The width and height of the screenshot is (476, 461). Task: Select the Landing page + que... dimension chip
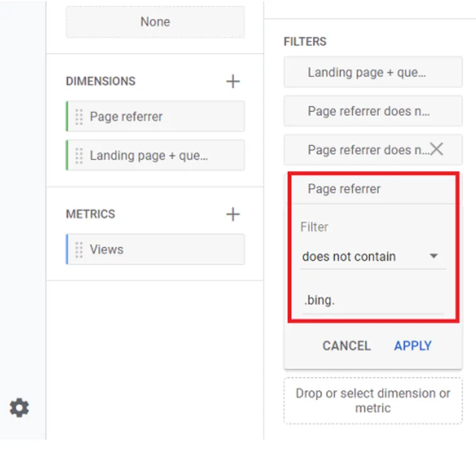pyautogui.click(x=158, y=155)
